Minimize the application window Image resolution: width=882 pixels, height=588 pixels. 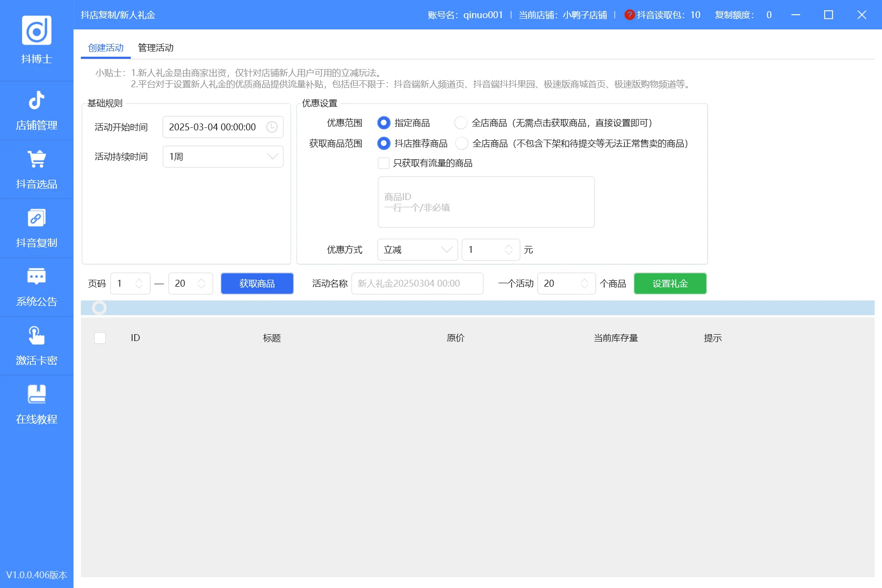pyautogui.click(x=796, y=15)
